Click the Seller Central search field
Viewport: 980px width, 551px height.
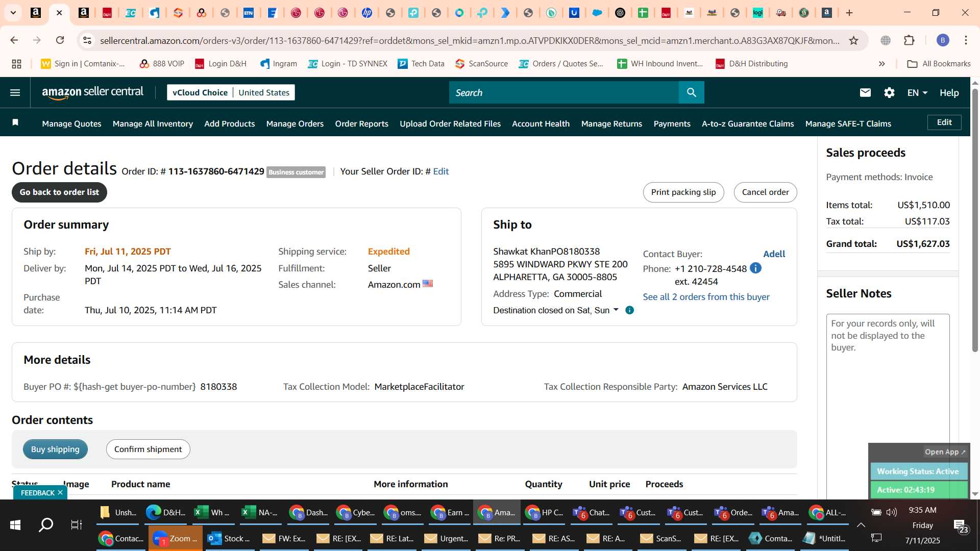tap(564, 92)
